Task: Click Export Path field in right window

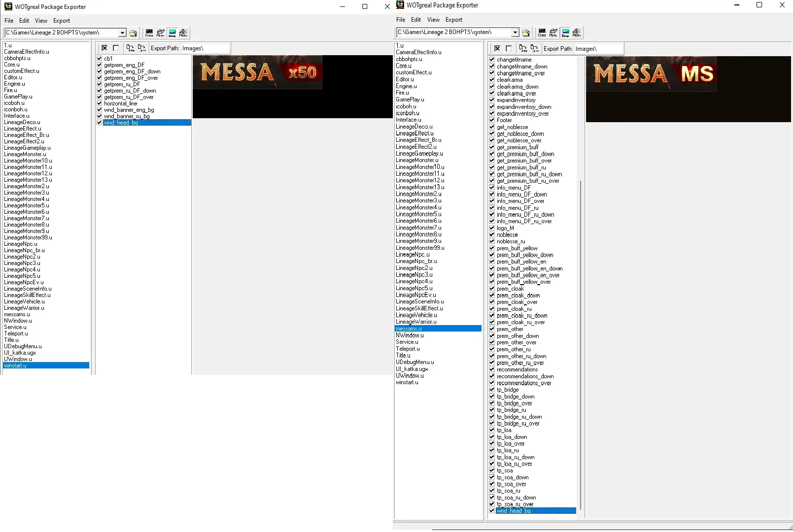Action: pyautogui.click(x=598, y=49)
